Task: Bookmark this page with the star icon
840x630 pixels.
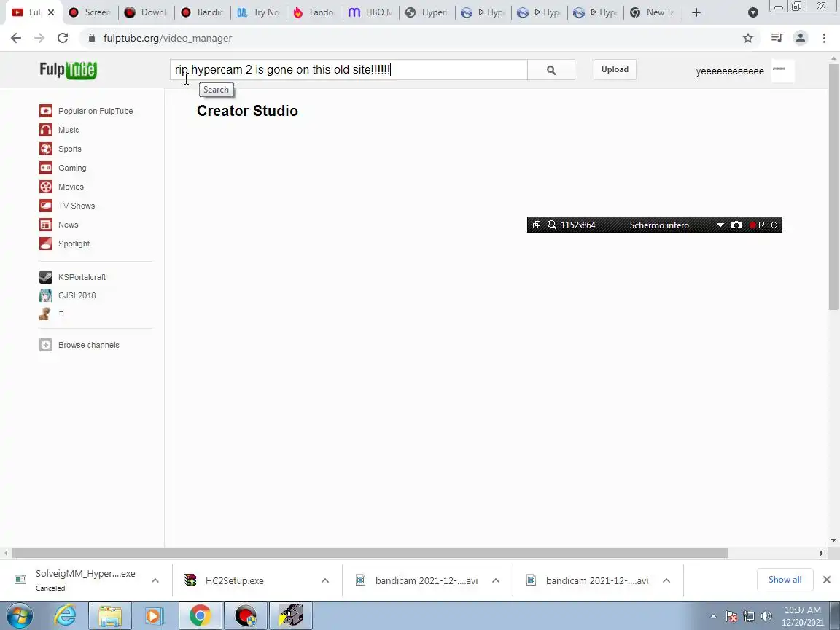Action: point(748,38)
